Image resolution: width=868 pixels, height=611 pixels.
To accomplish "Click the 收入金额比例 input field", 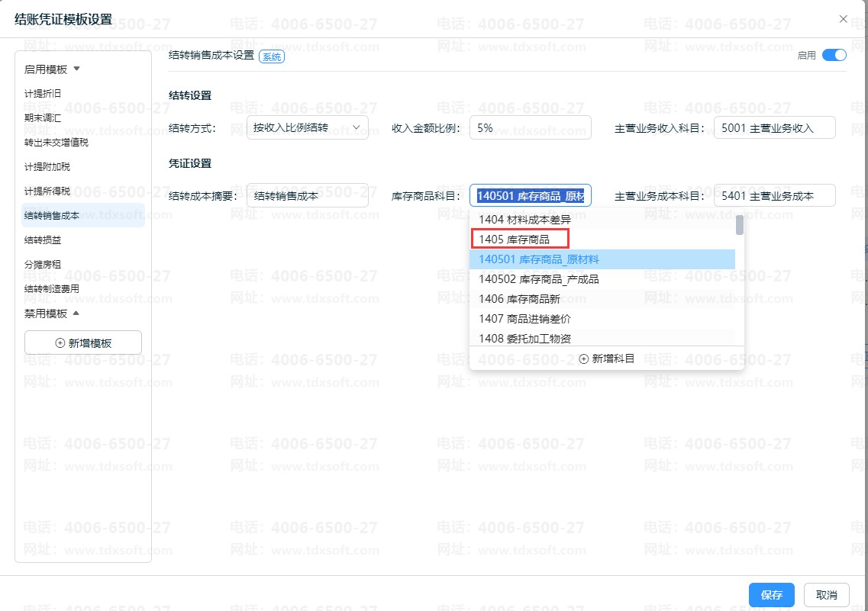I will click(x=530, y=127).
